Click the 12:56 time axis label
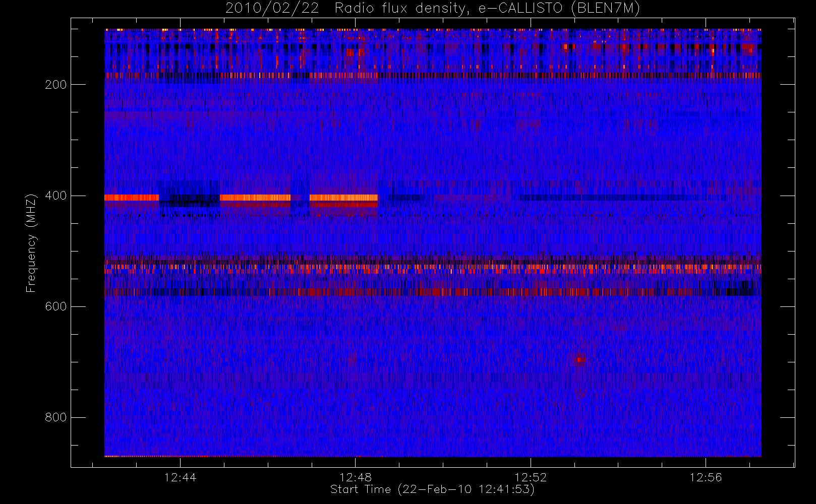The width and height of the screenshot is (816, 504). [706, 477]
